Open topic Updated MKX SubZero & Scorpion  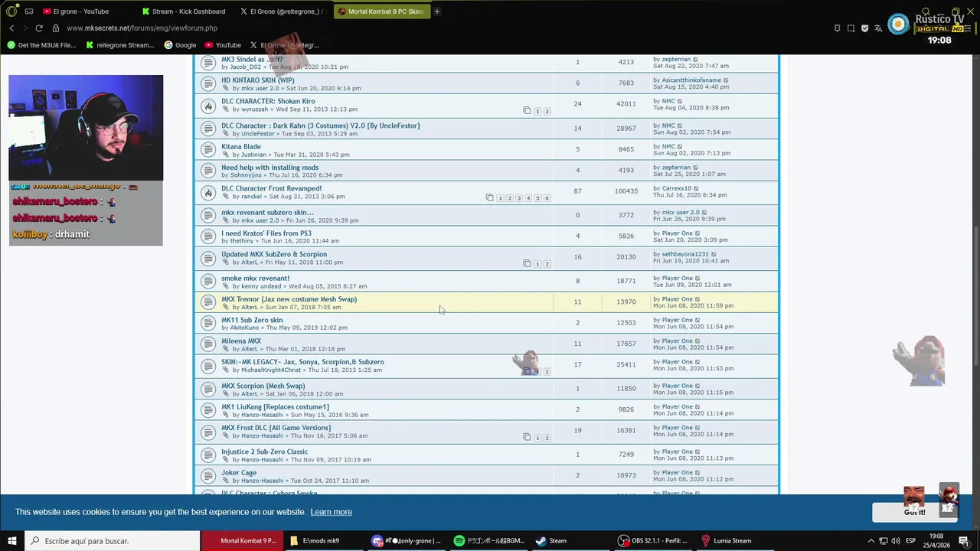(274, 254)
